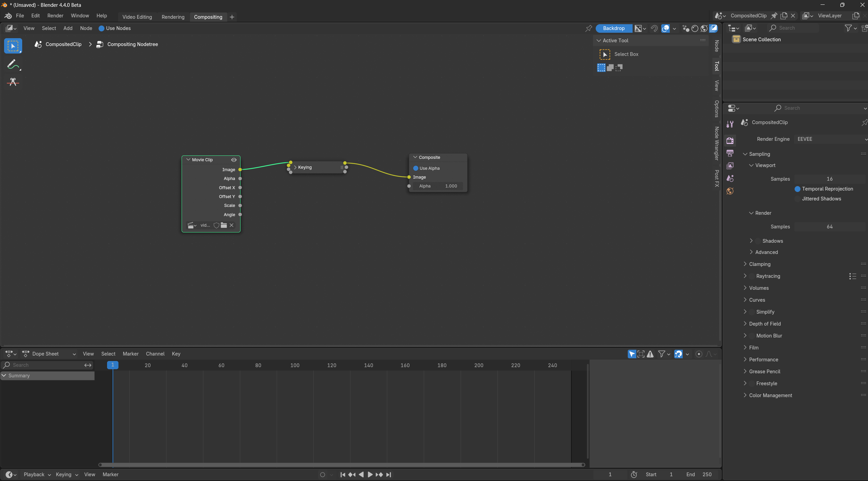
Task: Click the Raytracing preset list icon
Action: (853, 276)
